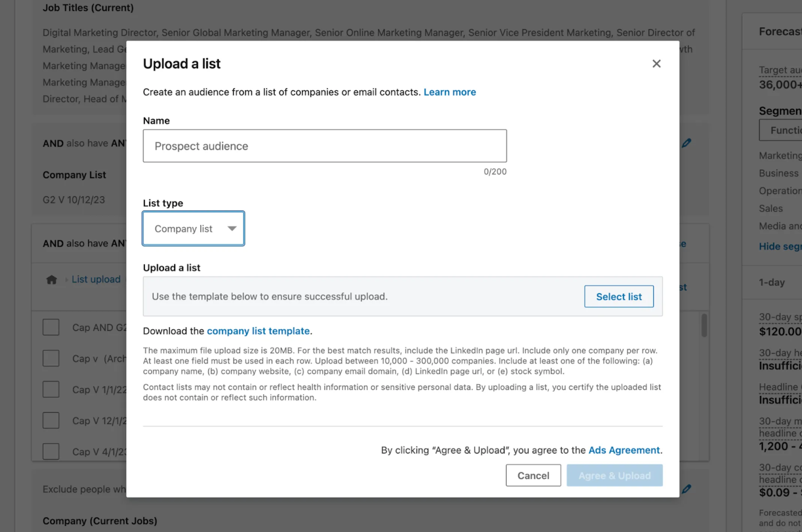Click the edit pencil beside Exclude people

tap(687, 489)
